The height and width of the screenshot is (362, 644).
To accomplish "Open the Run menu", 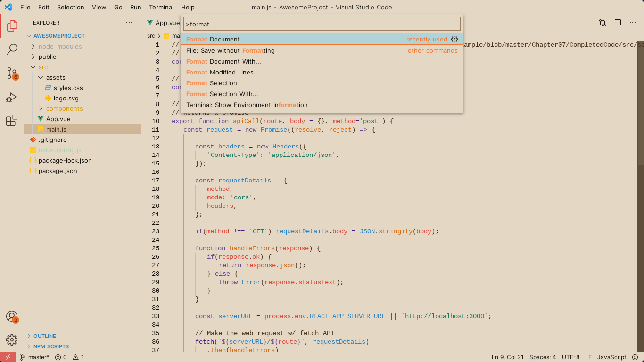I will [136, 7].
